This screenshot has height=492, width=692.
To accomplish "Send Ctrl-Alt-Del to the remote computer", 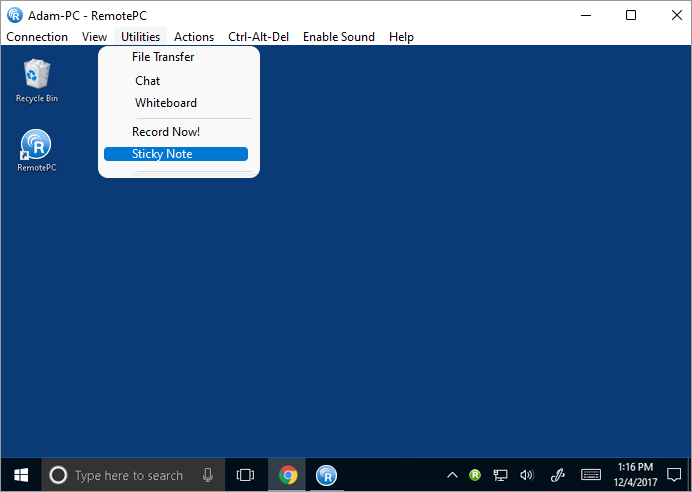I will (259, 37).
